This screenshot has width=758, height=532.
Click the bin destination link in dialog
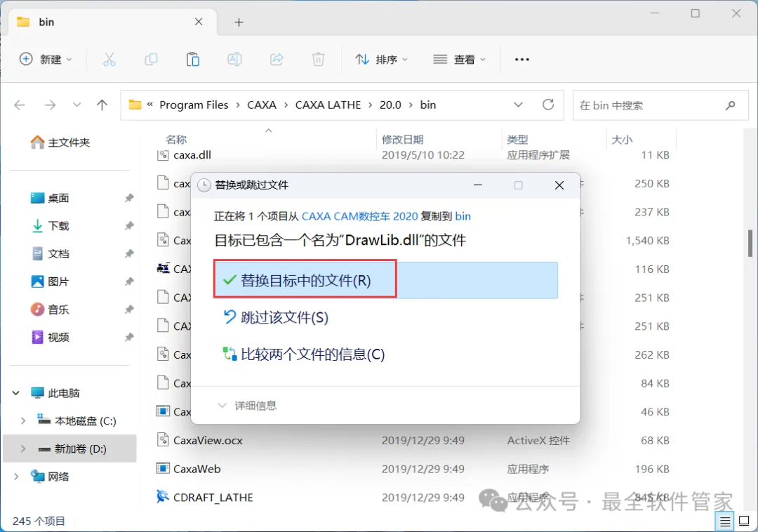(x=463, y=216)
